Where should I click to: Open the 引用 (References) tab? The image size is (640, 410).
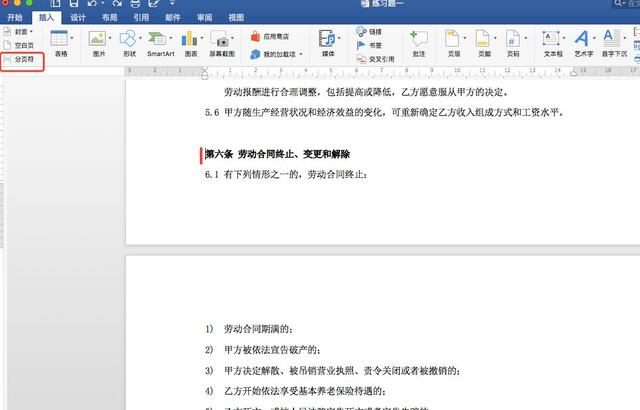pos(141,17)
